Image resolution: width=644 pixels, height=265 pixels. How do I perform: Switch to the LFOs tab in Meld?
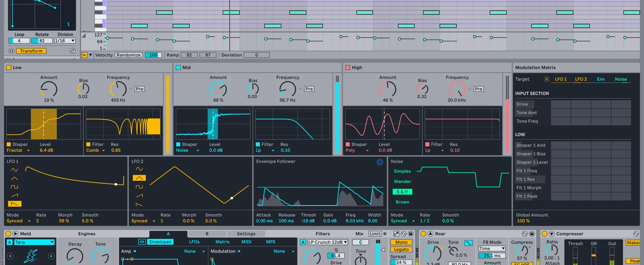tap(194, 242)
